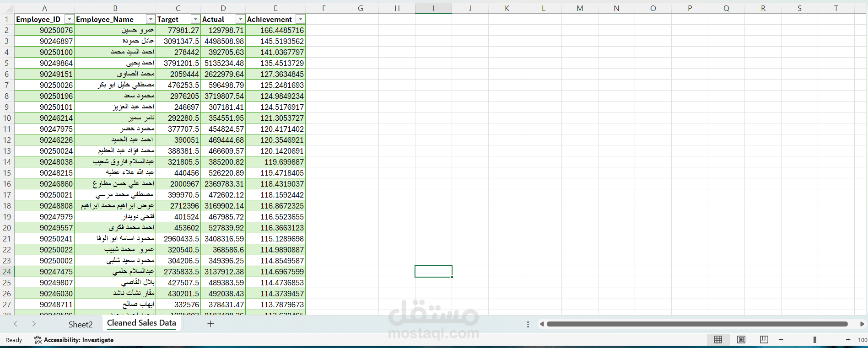The image size is (868, 348).
Task: Click the Accessibility checker icon in status bar
Action: tap(38, 340)
